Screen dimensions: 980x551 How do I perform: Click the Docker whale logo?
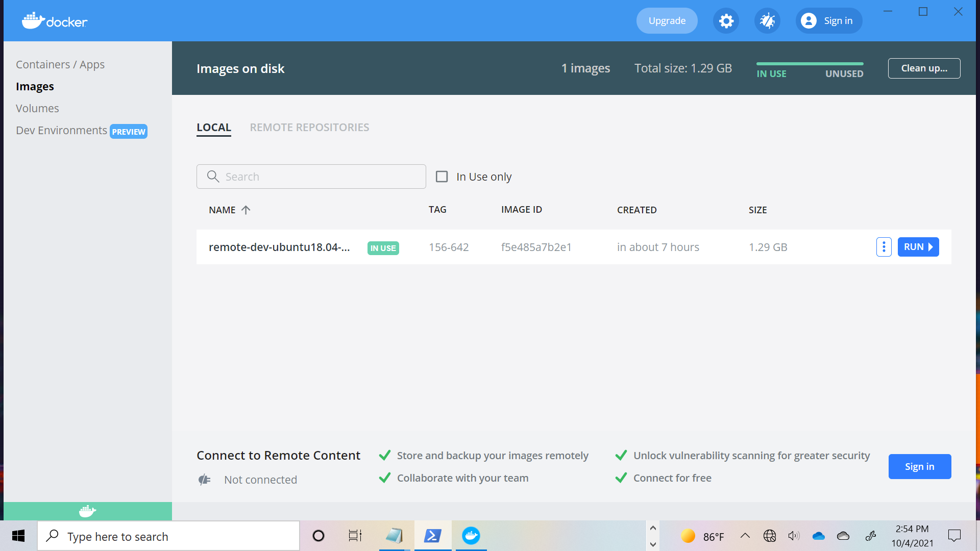(x=55, y=21)
